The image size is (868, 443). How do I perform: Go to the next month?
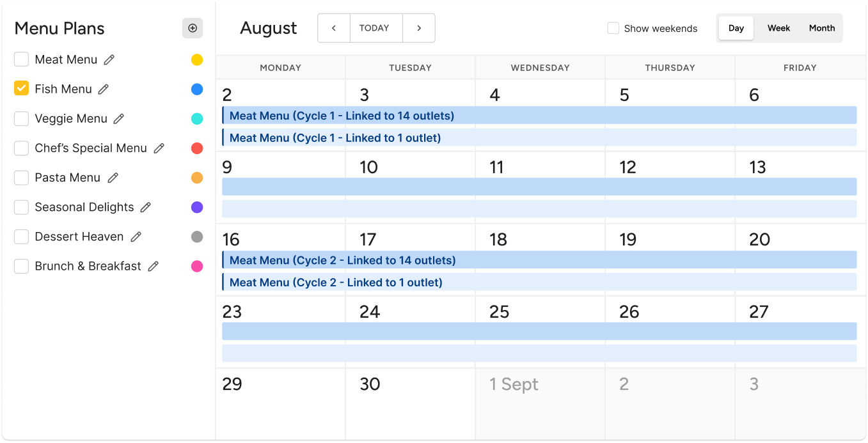click(418, 28)
